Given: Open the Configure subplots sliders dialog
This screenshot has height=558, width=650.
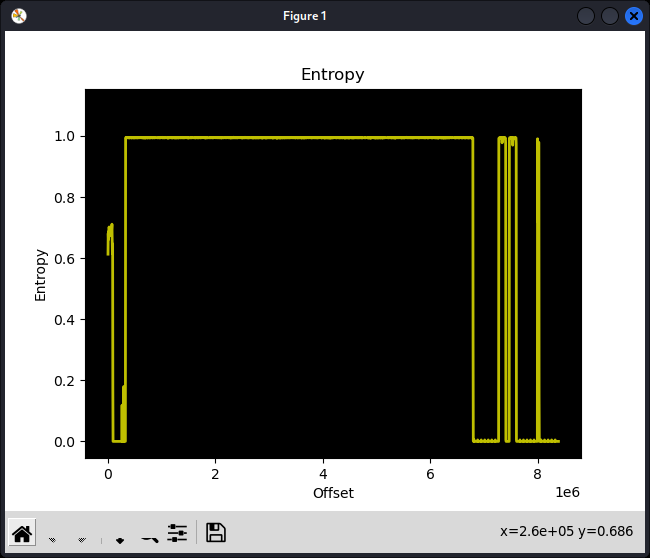Looking at the screenshot, I should pos(178,533).
